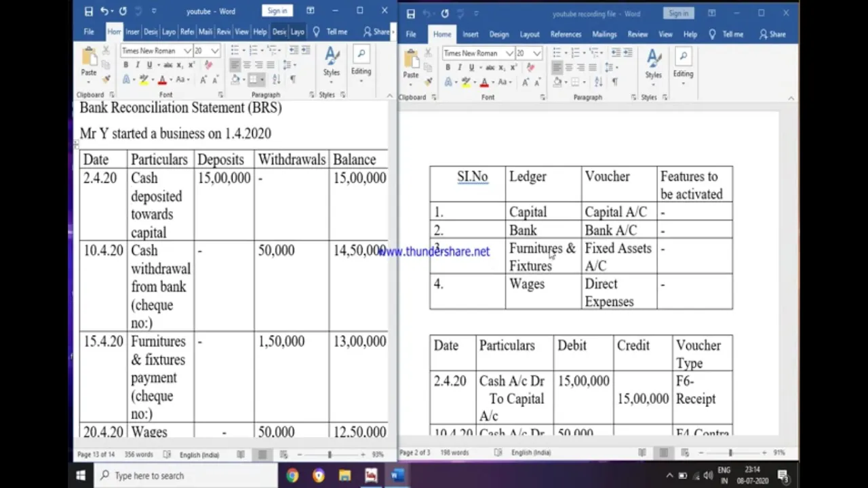
Task: Open Windows Start menu
Action: [81, 475]
